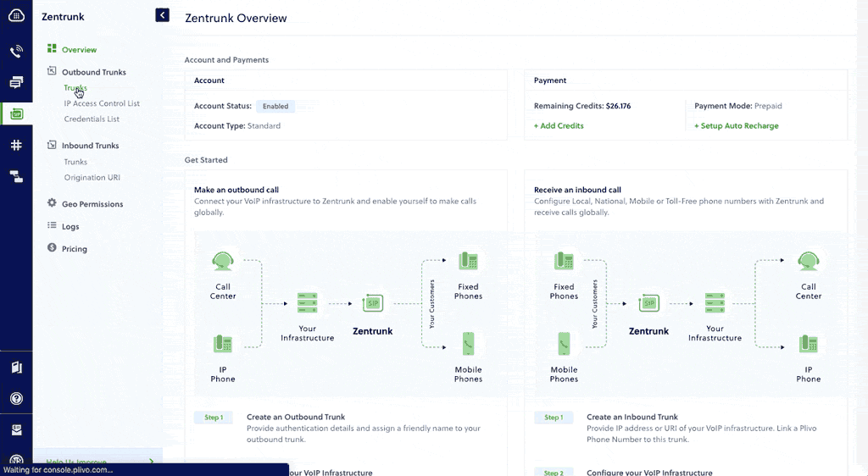Click the + Setup Auto Recharge link
Image resolution: width=868 pixels, height=476 pixels.
(x=737, y=126)
